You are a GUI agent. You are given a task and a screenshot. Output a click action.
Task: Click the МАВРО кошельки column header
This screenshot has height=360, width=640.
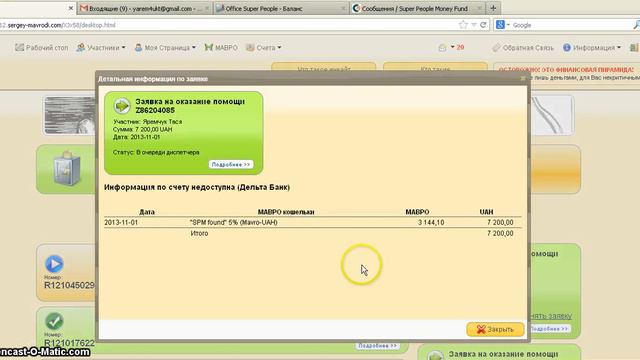click(x=286, y=212)
